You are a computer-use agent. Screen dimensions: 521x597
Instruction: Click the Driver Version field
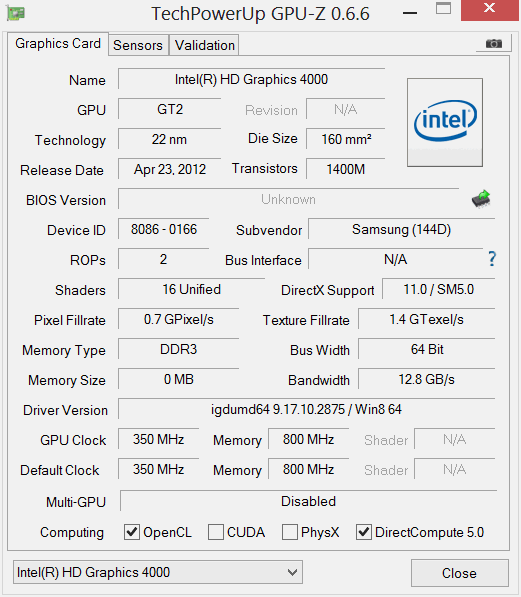pos(307,409)
